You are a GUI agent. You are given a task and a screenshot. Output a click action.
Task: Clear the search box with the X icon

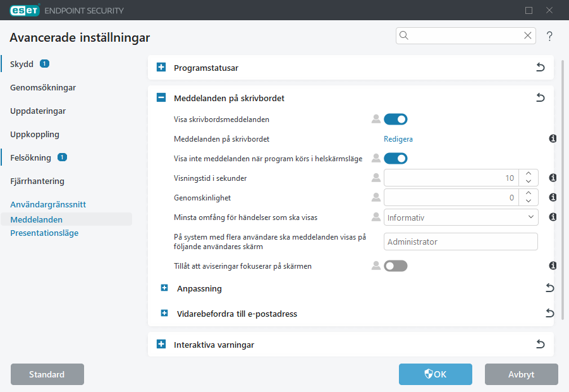[x=527, y=36]
